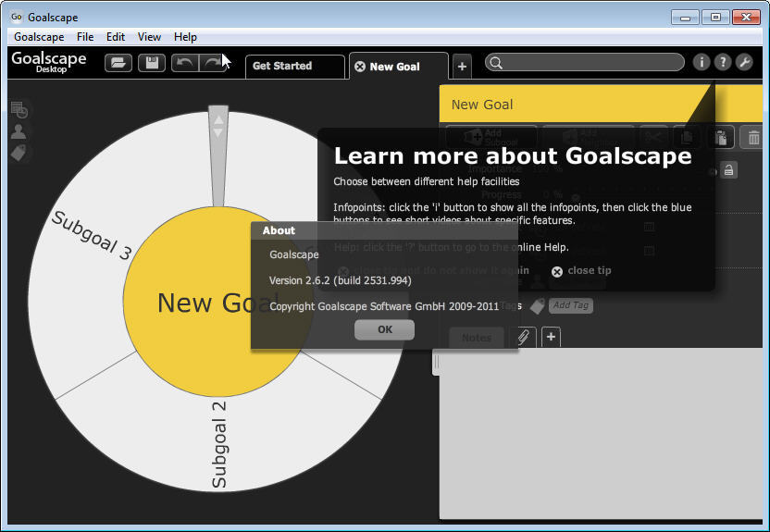Click the window's Minimize button

pyautogui.click(x=685, y=18)
